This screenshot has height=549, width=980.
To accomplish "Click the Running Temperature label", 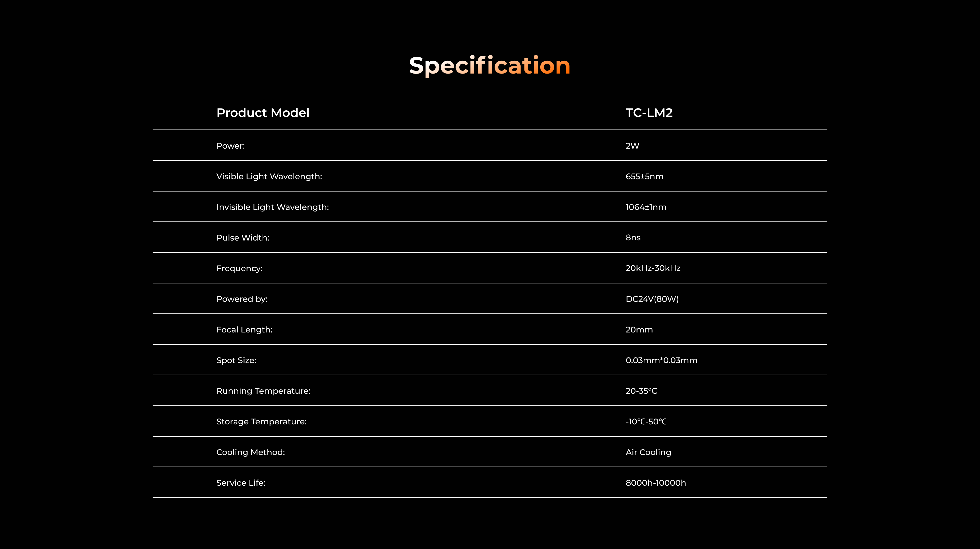I will pos(263,391).
